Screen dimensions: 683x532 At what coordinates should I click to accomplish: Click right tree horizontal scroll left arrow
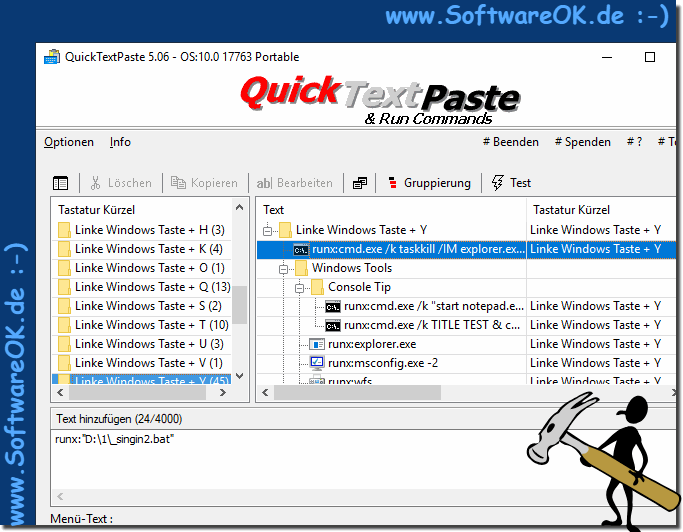point(265,393)
